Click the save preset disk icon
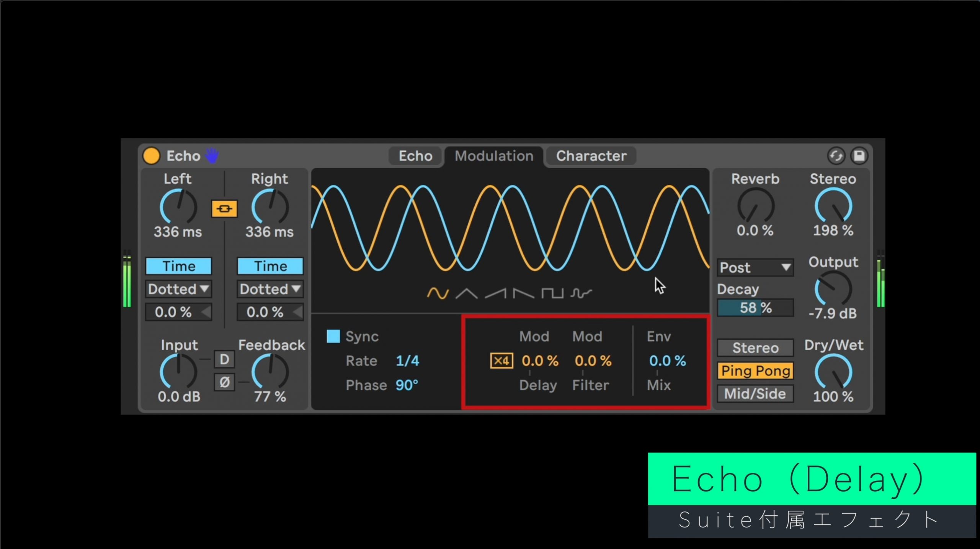The height and width of the screenshot is (549, 980). [x=859, y=156]
